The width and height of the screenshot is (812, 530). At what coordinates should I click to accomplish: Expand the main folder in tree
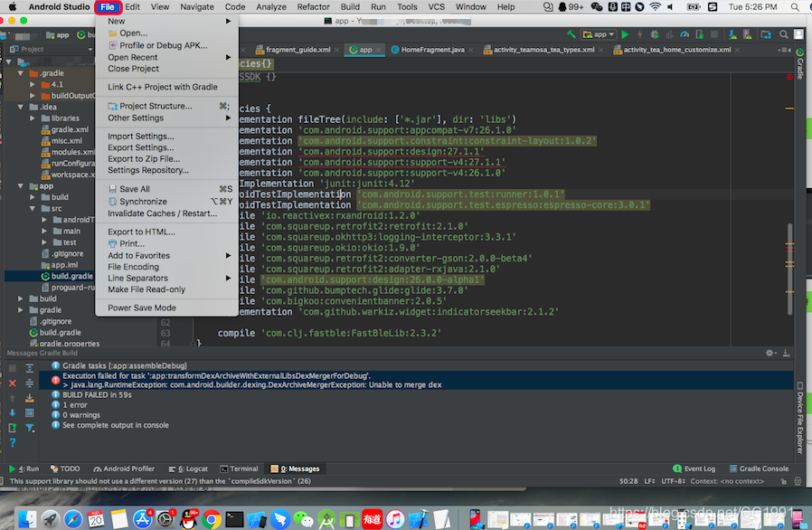pos(44,231)
